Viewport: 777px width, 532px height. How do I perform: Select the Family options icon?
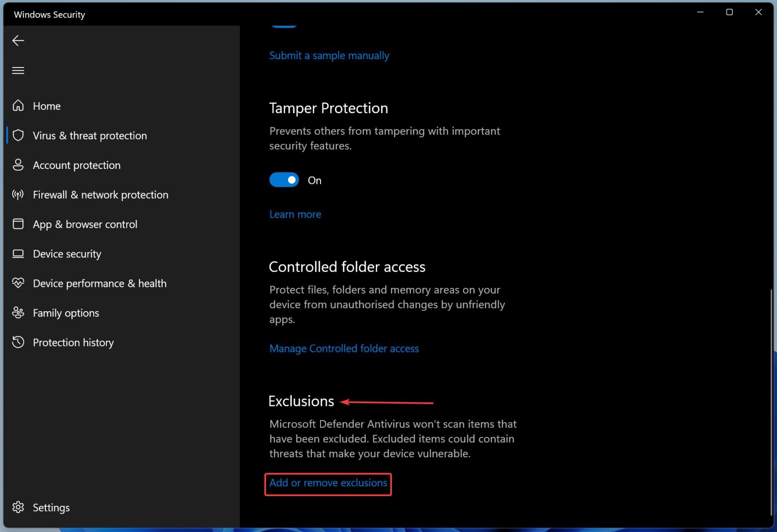tap(18, 313)
